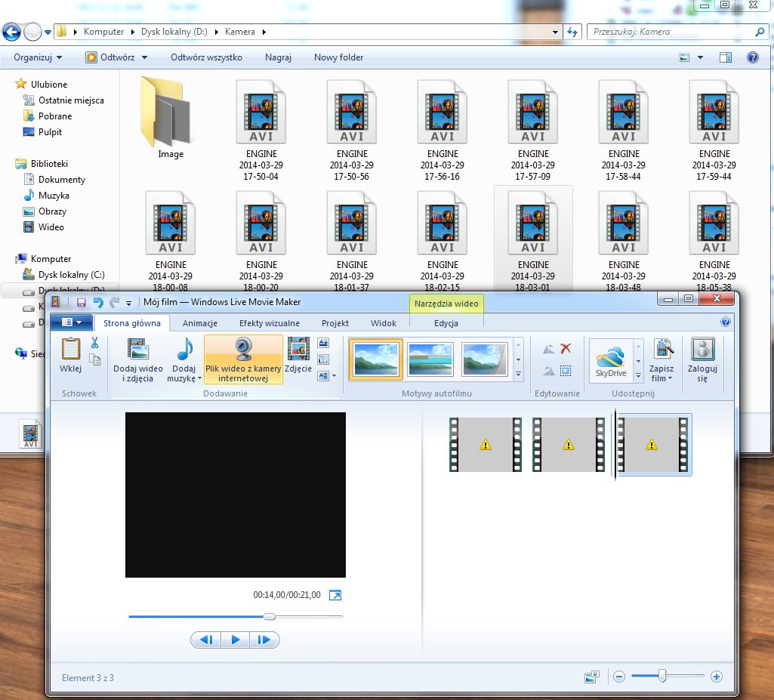Click the Movie Maker help question mark icon
774x700 pixels.
tap(726, 322)
